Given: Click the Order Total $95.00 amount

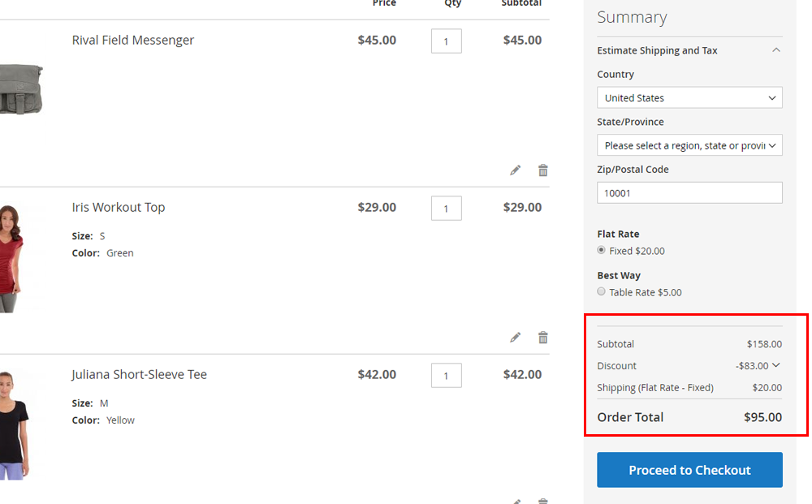Looking at the screenshot, I should 762,417.
